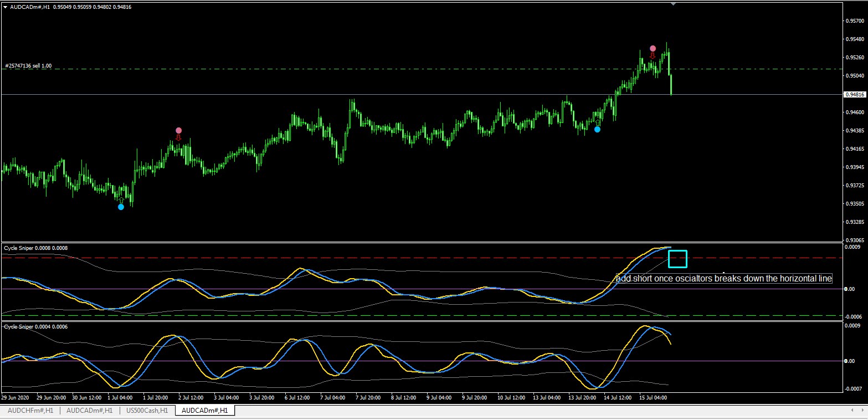Click the pink sell-signal dot near 2 Jul 12:00

tap(178, 131)
